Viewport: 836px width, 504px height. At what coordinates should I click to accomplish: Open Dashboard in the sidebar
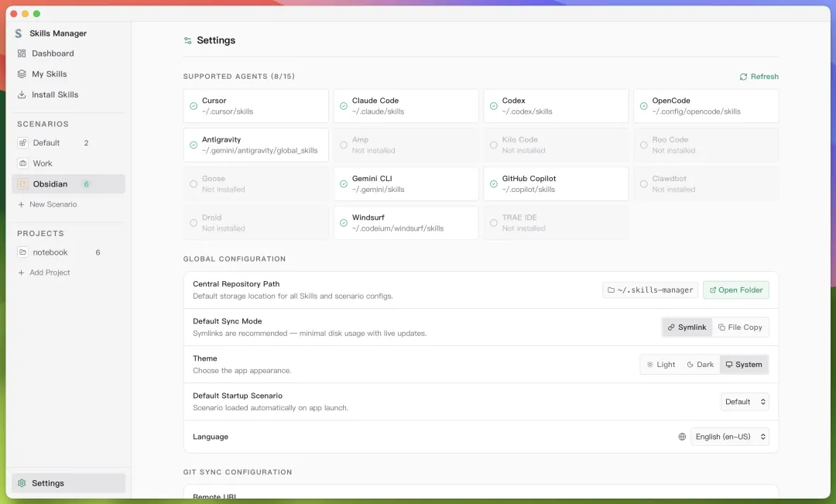[x=68, y=53]
